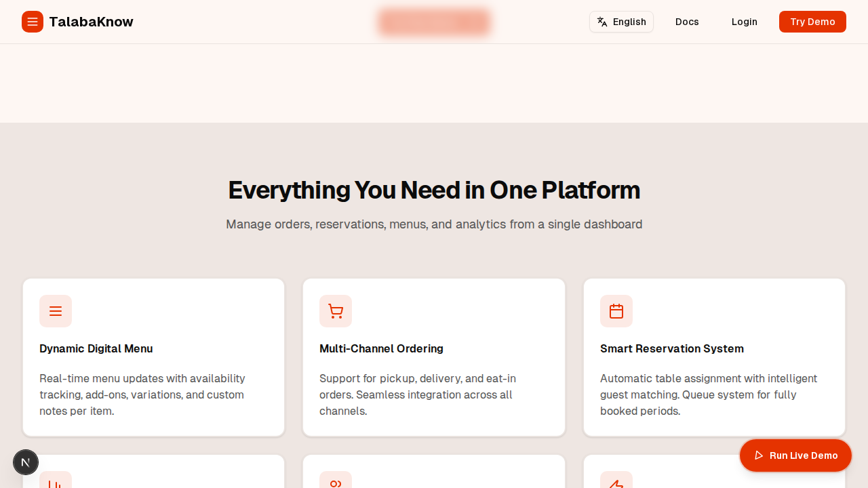This screenshot has height=488, width=868.
Task: Click the Multi-Channel Ordering shopping cart icon
Action: (x=336, y=311)
